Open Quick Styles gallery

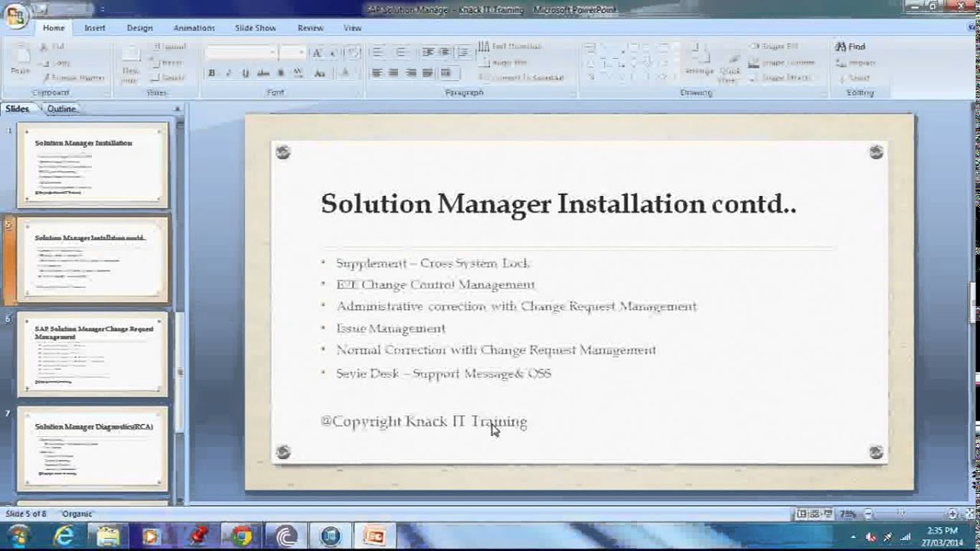(x=730, y=66)
